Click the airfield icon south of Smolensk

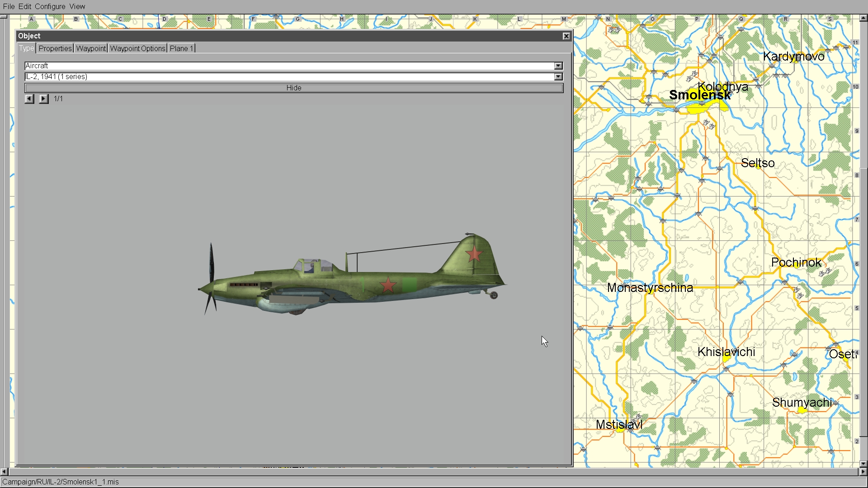click(x=708, y=124)
